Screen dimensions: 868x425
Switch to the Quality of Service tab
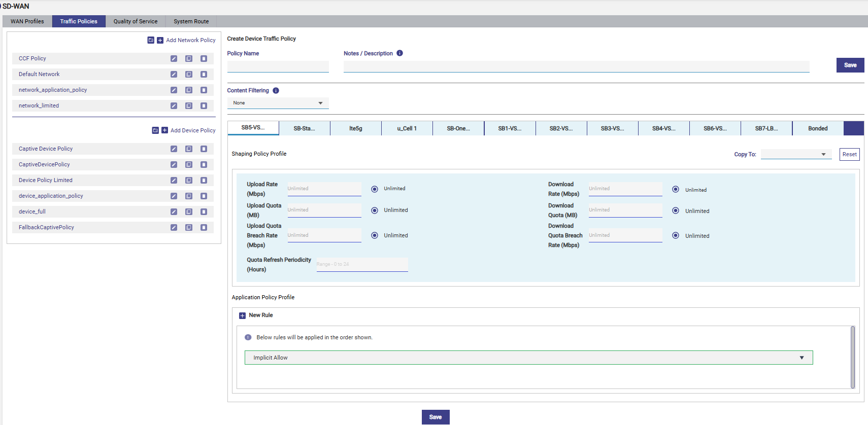click(136, 21)
